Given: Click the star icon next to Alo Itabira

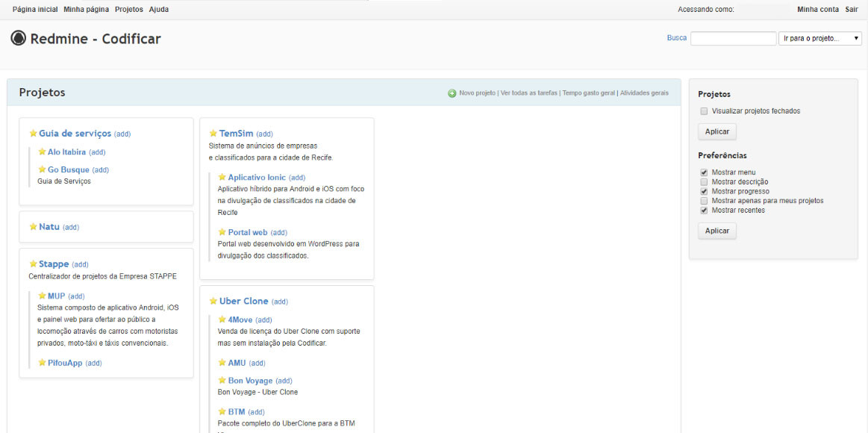Looking at the screenshot, I should pyautogui.click(x=42, y=152).
